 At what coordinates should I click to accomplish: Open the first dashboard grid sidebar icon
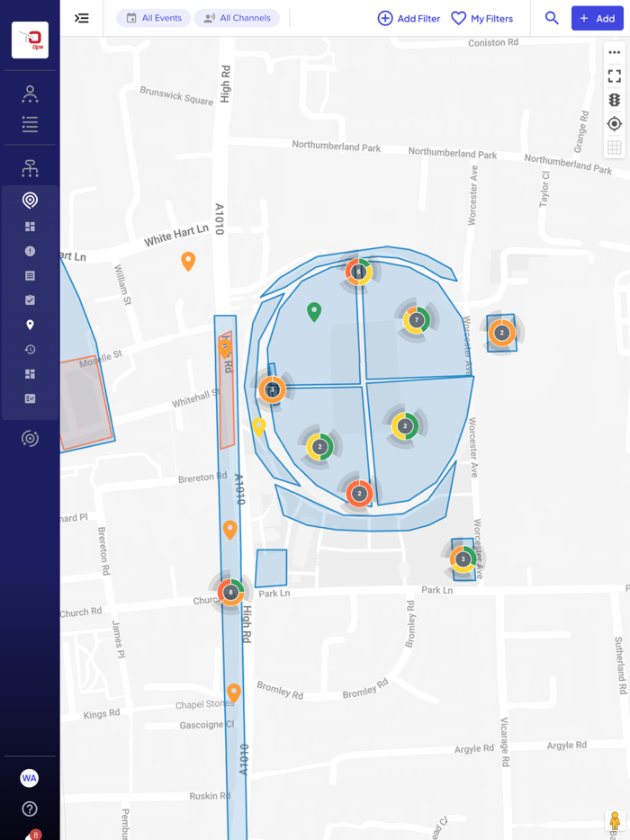click(x=30, y=227)
